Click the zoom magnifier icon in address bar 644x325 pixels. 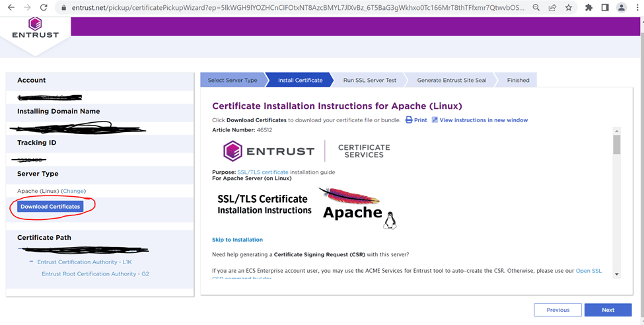click(536, 8)
